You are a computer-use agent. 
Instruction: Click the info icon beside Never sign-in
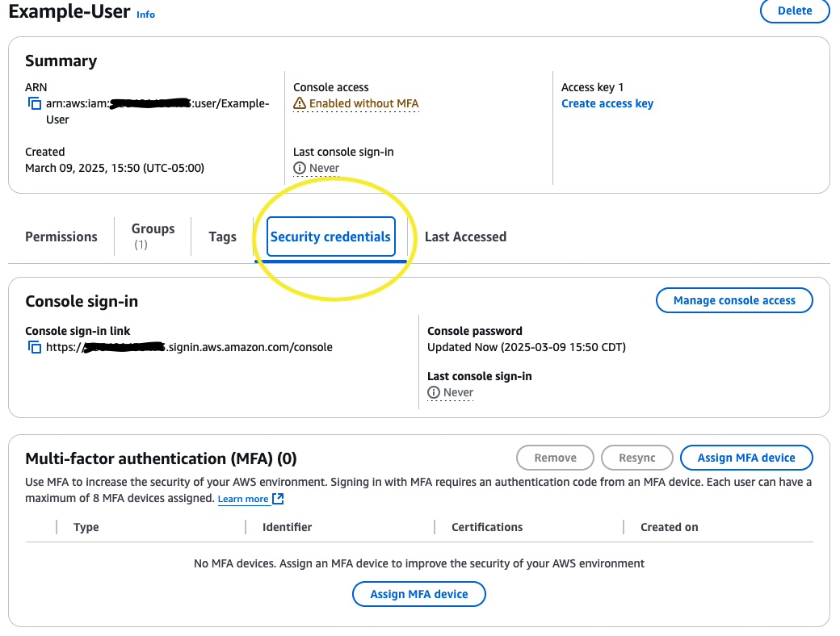point(300,167)
